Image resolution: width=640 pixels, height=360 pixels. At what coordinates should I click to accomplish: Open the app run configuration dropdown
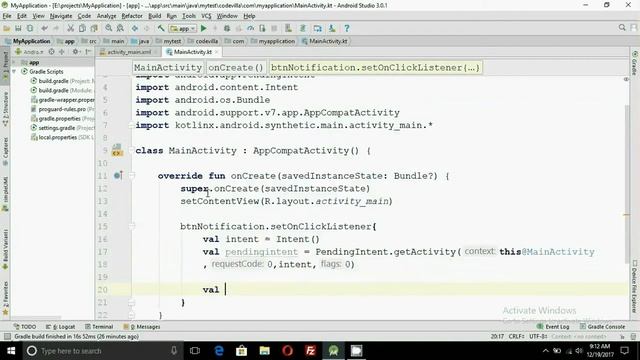pyautogui.click(x=183, y=29)
